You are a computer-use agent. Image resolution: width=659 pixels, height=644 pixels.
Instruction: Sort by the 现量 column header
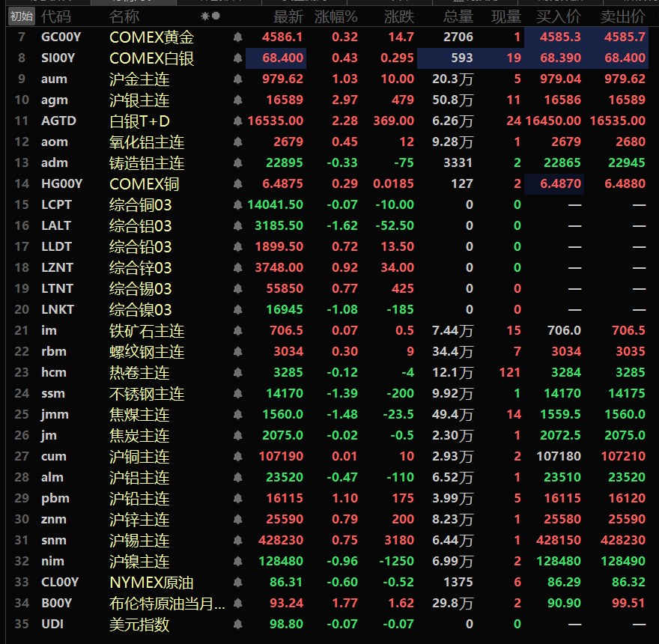[x=506, y=16]
